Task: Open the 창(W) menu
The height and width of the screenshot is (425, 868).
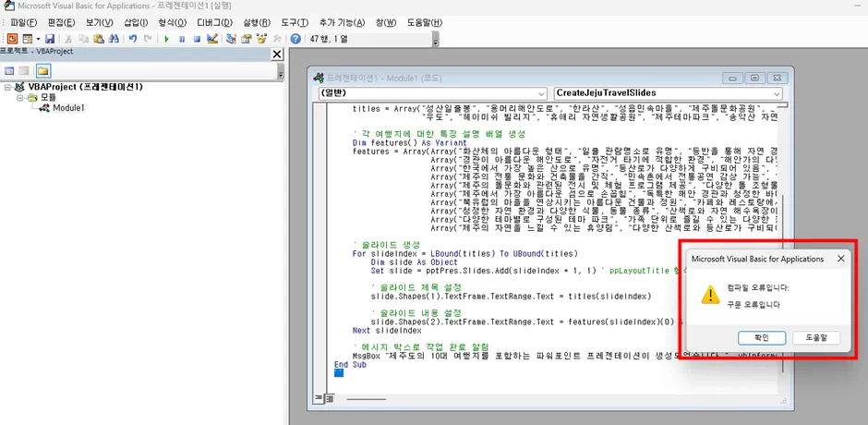Action: tap(386, 23)
